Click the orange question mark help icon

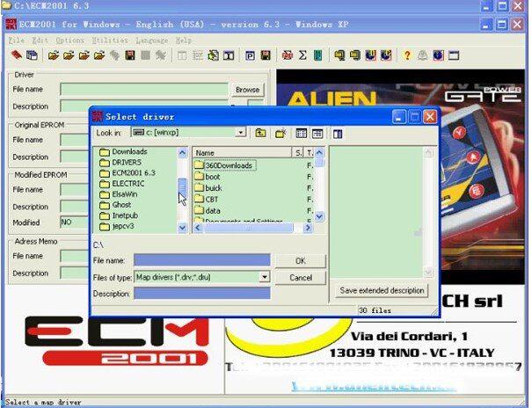pyautogui.click(x=407, y=55)
